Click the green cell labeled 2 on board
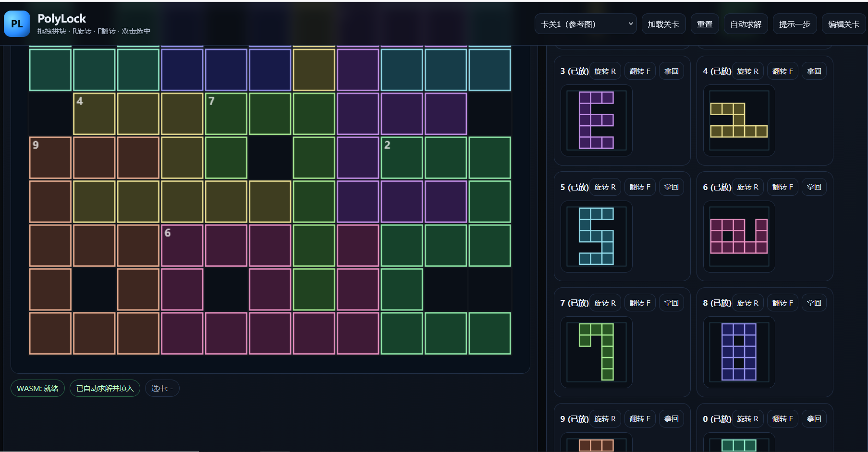This screenshot has width=868, height=452. (402, 157)
